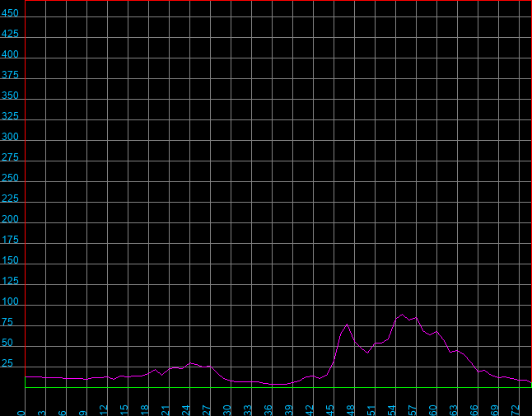Select the "400" value on the vertical axis
Screen dimensions: 532x416
point(10,54)
